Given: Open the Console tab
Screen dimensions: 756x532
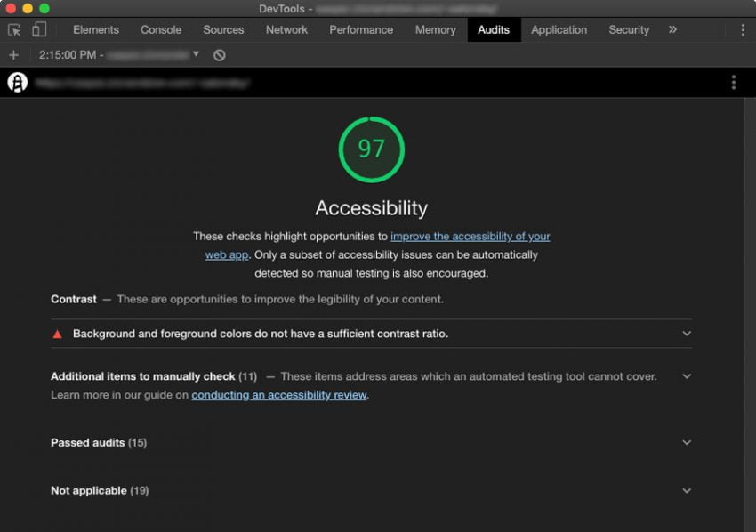Looking at the screenshot, I should (160, 29).
